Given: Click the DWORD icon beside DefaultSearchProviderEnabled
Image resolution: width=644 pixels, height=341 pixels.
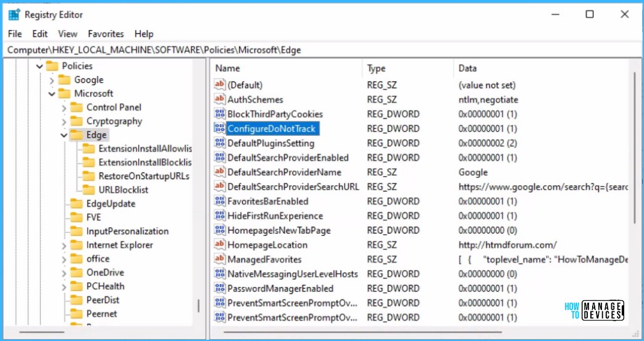Looking at the screenshot, I should pos(220,158).
